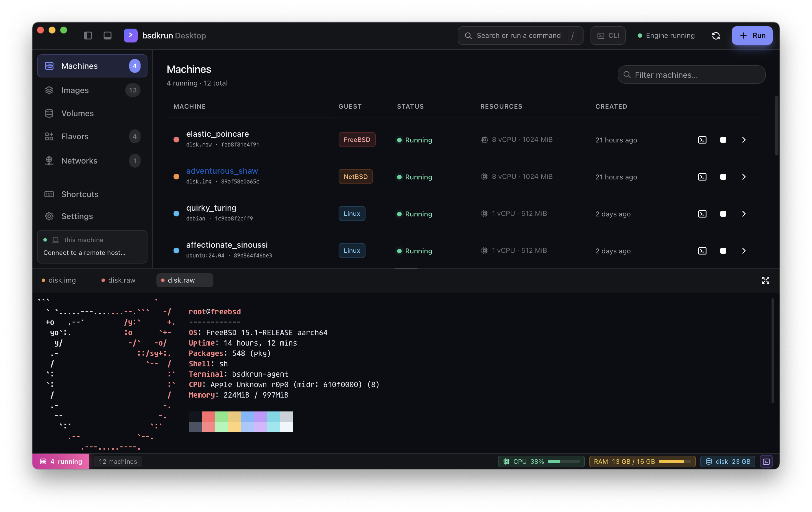Stop the elastic_poincare machine

(723, 140)
